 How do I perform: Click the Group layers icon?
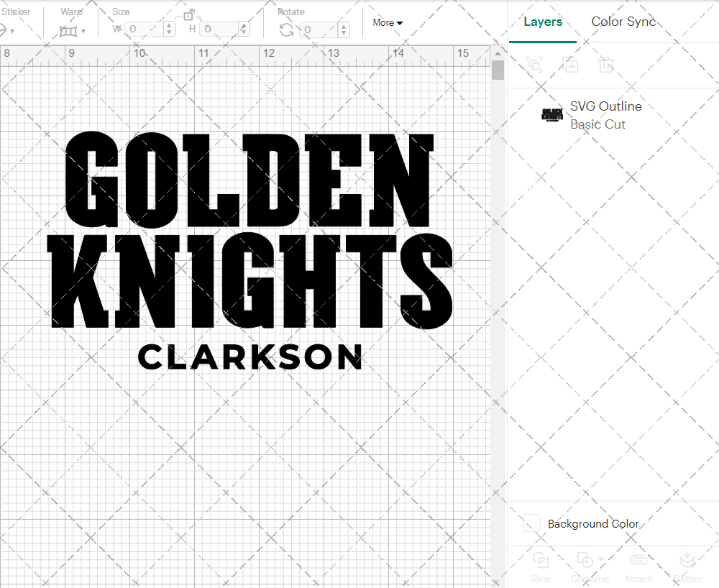[x=534, y=65]
